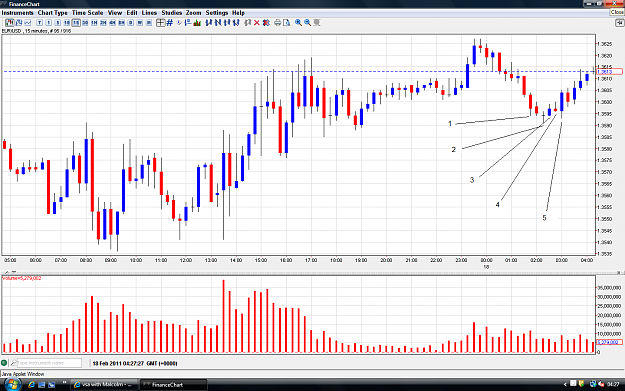625x391 pixels.
Task: Launch Internet Explorer from quick launch
Action: (31, 385)
